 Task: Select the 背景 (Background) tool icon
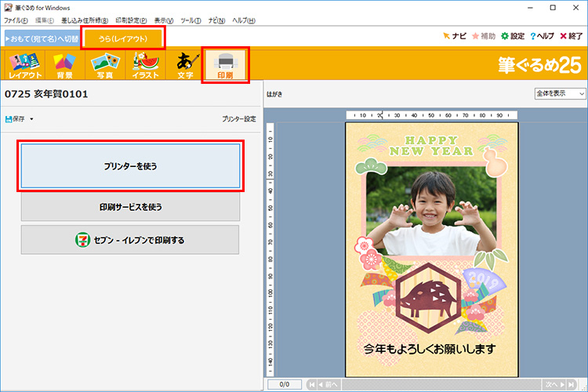64,66
